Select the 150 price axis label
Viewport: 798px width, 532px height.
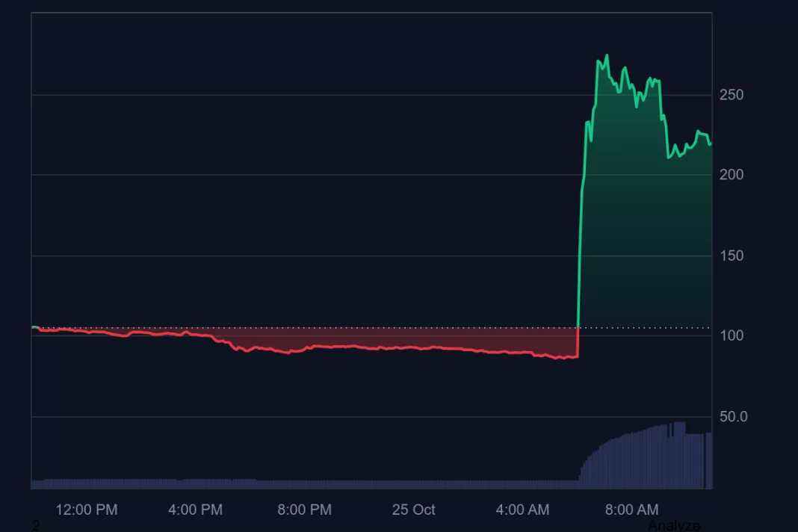731,256
